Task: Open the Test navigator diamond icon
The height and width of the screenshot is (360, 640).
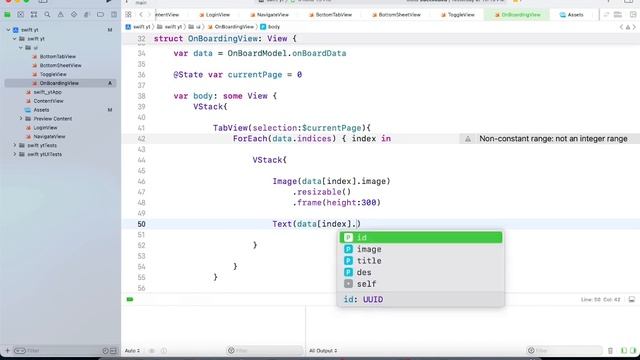Action: (x=74, y=15)
